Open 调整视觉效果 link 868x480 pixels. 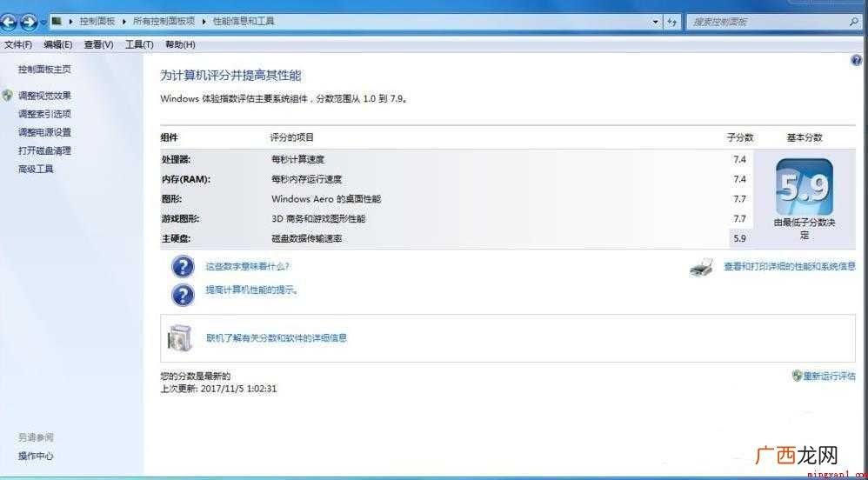(x=44, y=96)
